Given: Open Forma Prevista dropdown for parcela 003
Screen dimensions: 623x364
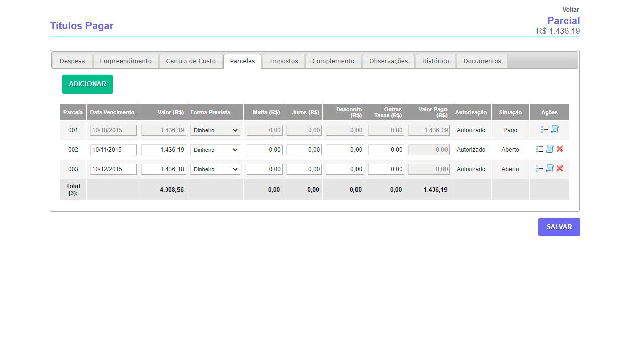Looking at the screenshot, I should pos(215,169).
